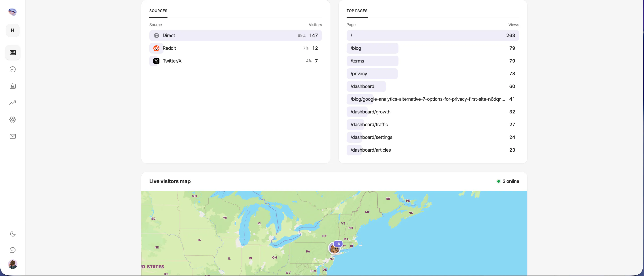The height and width of the screenshot is (276, 644).
Task: Open the settings gear icon in the sidebar
Action: click(13, 119)
